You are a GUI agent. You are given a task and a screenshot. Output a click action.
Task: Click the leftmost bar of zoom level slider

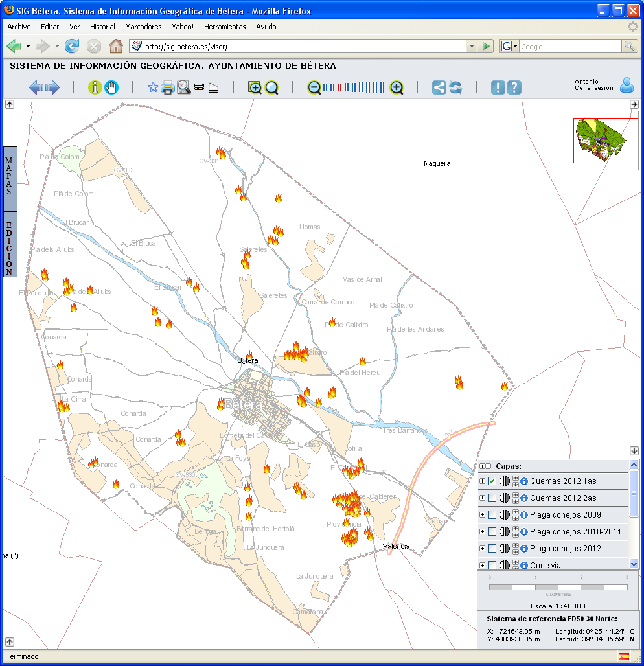[x=324, y=87]
